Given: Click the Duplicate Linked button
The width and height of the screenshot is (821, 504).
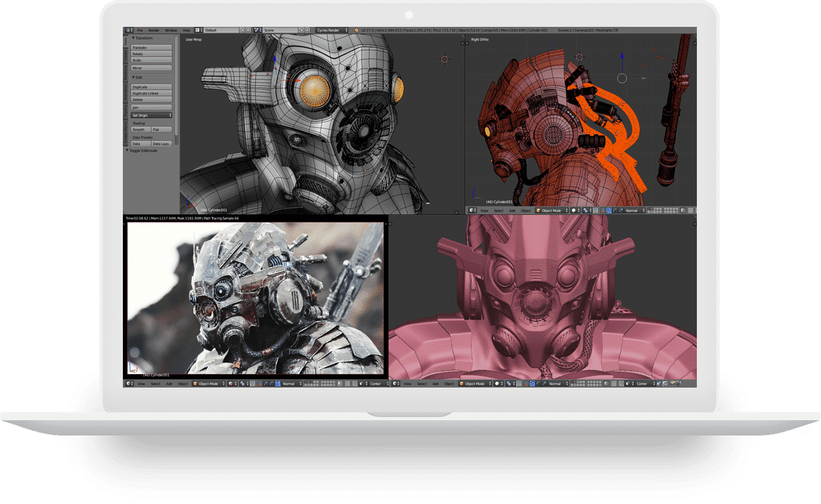Looking at the screenshot, I should coord(152,93).
